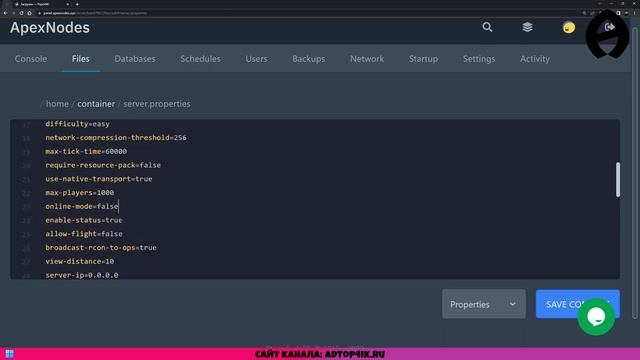The height and width of the screenshot is (360, 640).
Task: Navigate to home breadcrumb
Action: 57,104
